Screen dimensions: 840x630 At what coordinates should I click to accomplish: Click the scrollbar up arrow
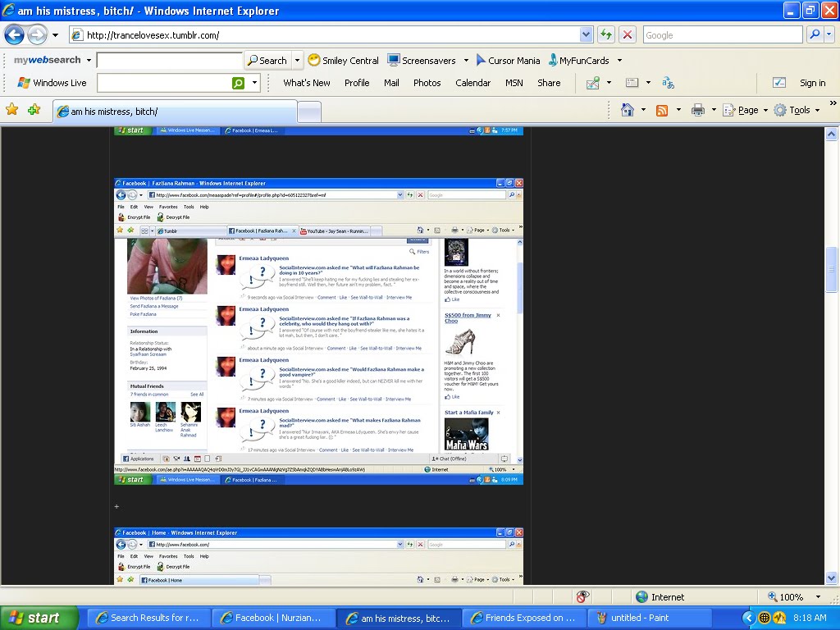[x=831, y=134]
